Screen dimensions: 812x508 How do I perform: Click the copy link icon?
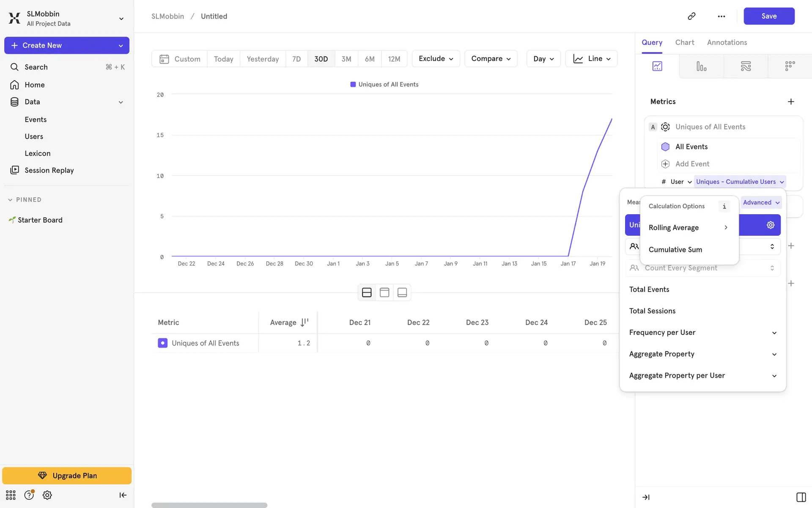point(691,16)
